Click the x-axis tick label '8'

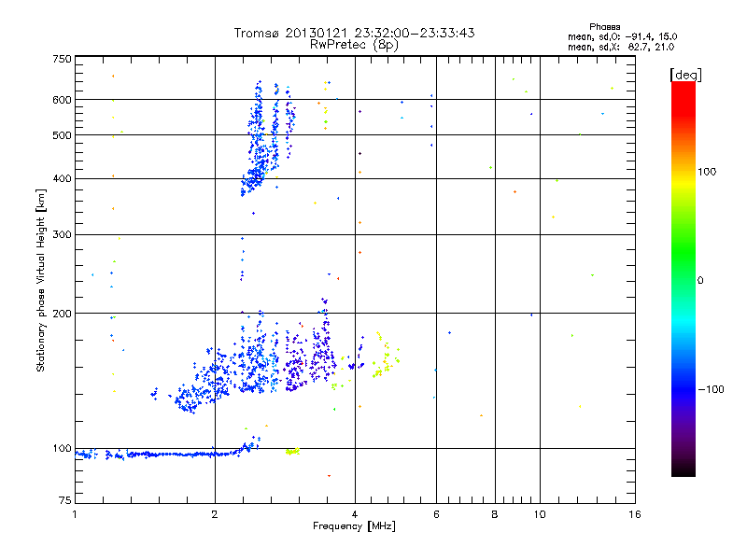[495, 514]
